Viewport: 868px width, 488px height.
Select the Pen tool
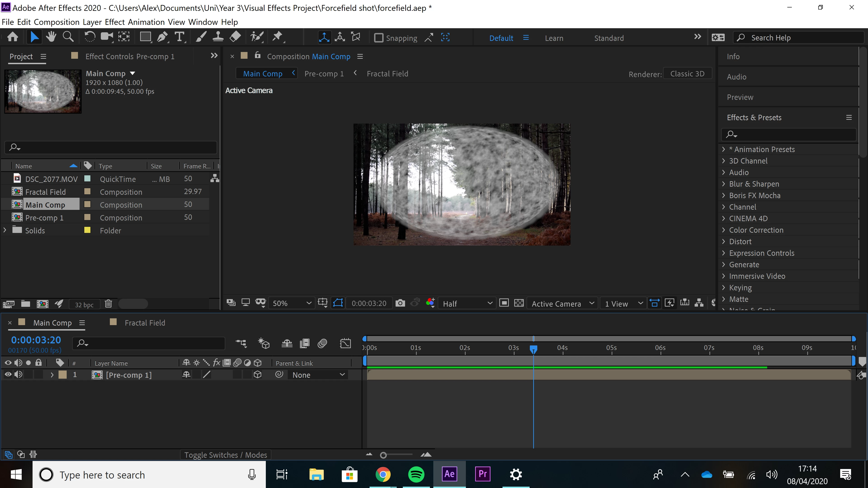pos(163,37)
